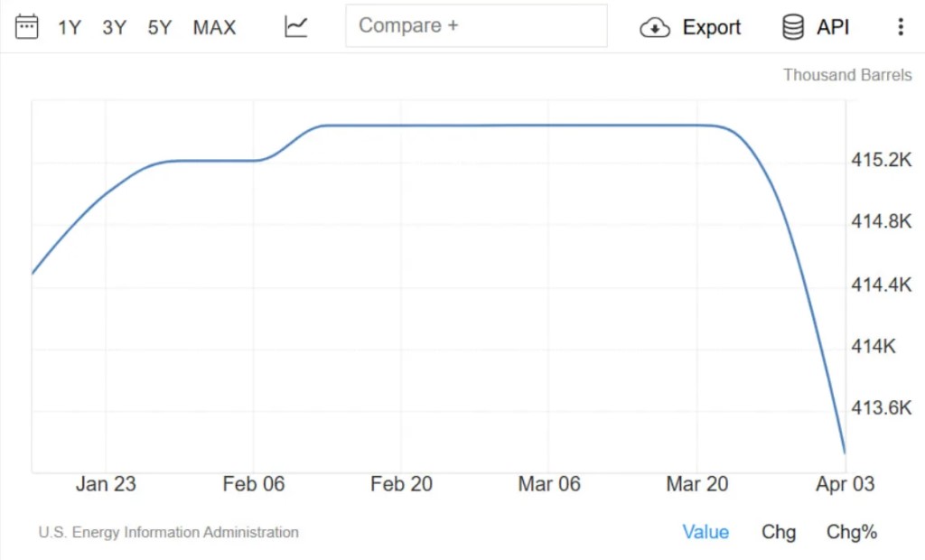Click the U.S. Energy Information Administration source
The width and height of the screenshot is (925, 560).
coord(169,532)
